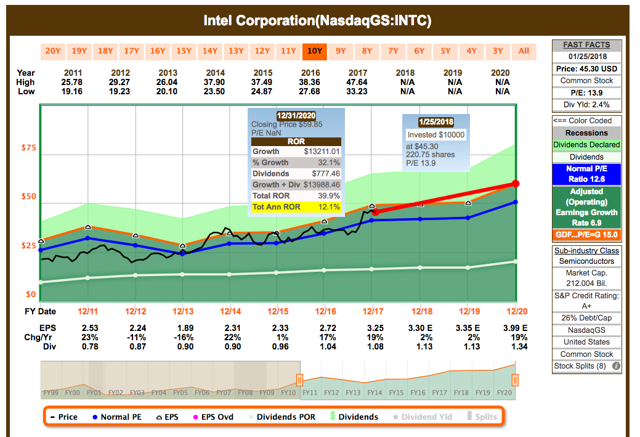
Task: Toggle Dividends area in legend
Action: (x=354, y=417)
